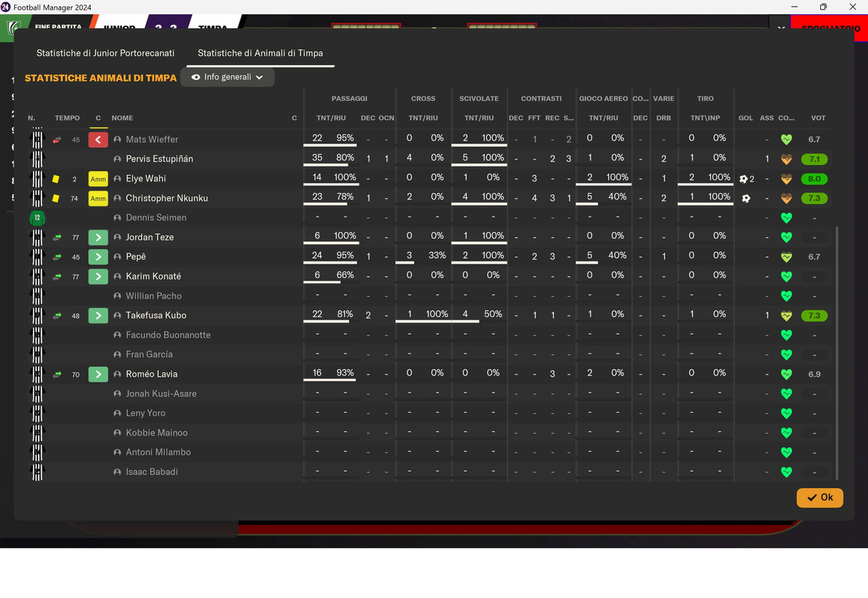This screenshot has width=868, height=598.
Task: Open Elye Wahi's player name link
Action: (146, 179)
